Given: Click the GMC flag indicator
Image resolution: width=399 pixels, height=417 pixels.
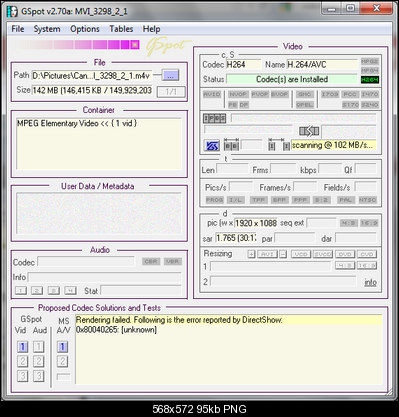Looking at the screenshot, I should point(305,95).
